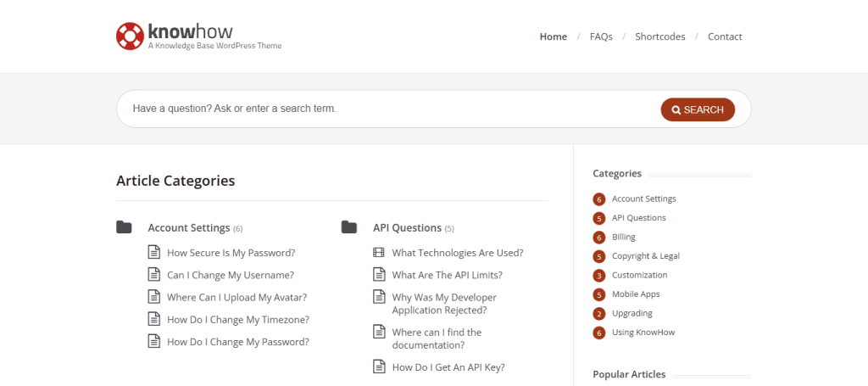Viewport: 868px width, 386px height.
Task: Select Billing in sidebar Categories
Action: 623,237
